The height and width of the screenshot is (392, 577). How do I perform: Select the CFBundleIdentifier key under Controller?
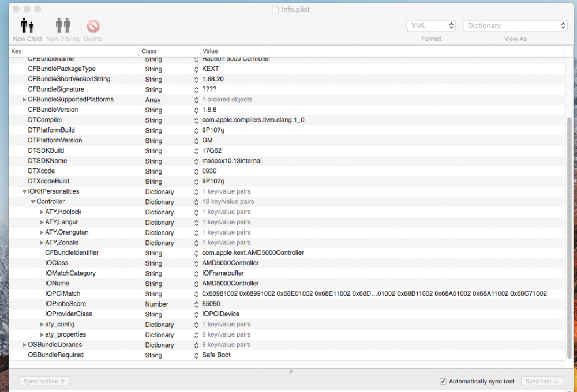[72, 252]
